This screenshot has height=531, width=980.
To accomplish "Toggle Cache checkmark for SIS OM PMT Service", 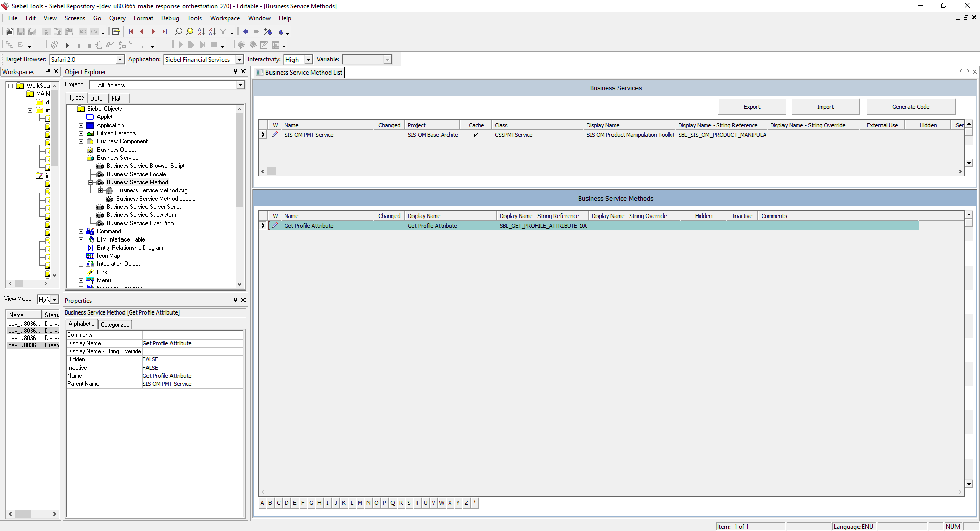I will tap(476, 135).
